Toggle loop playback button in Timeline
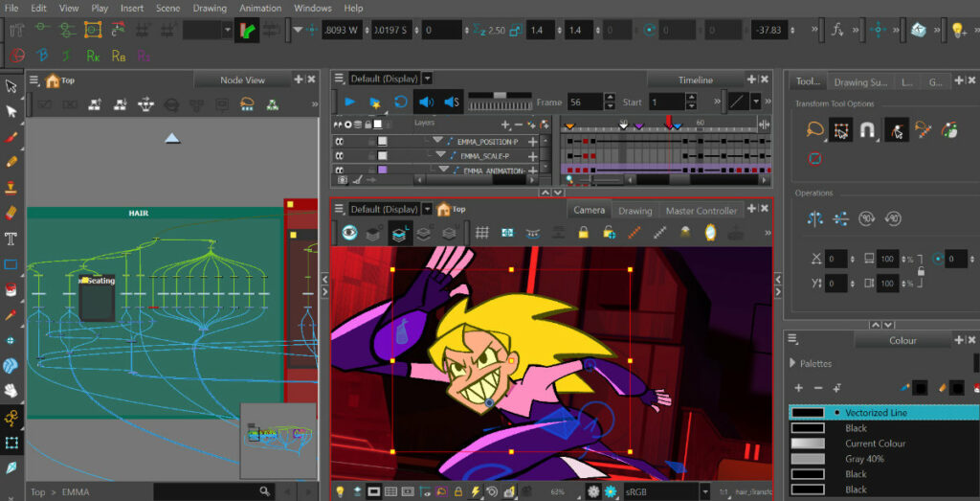Viewport: 980px width, 501px height. (x=401, y=102)
